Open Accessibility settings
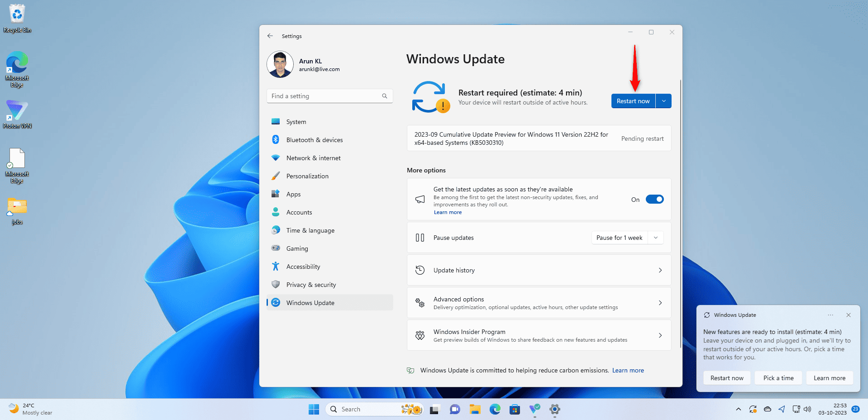This screenshot has height=420, width=868. tap(330, 267)
